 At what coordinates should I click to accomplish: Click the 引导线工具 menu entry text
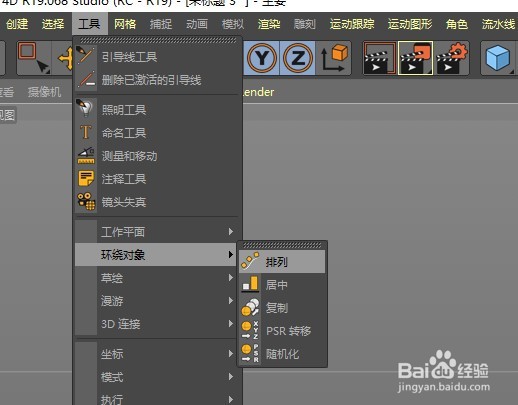pos(129,57)
